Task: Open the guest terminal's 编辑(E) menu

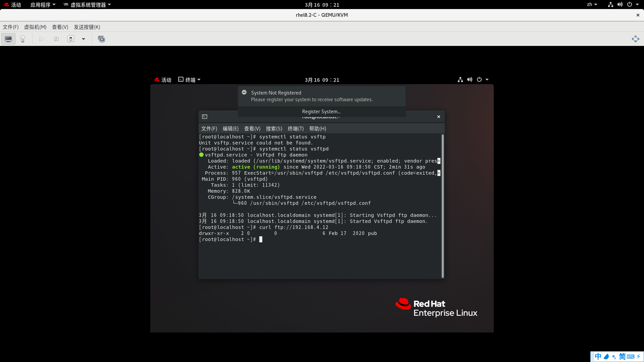Action: 230,128
